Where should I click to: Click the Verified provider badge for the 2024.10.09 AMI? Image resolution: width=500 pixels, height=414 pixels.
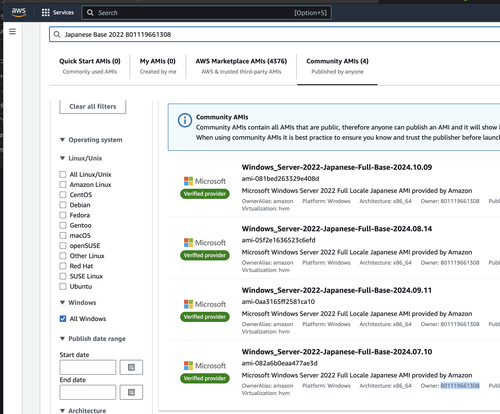pos(205,194)
